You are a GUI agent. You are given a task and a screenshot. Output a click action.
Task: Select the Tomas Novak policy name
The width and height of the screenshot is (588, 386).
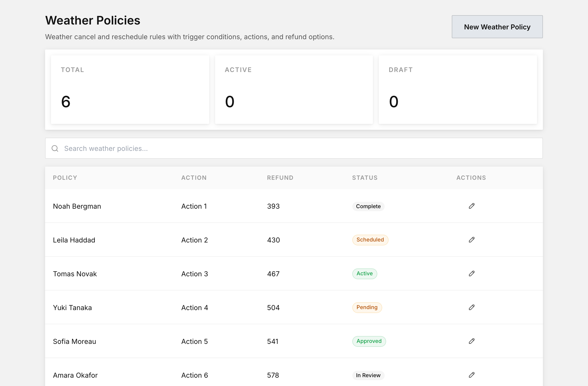(x=75, y=274)
